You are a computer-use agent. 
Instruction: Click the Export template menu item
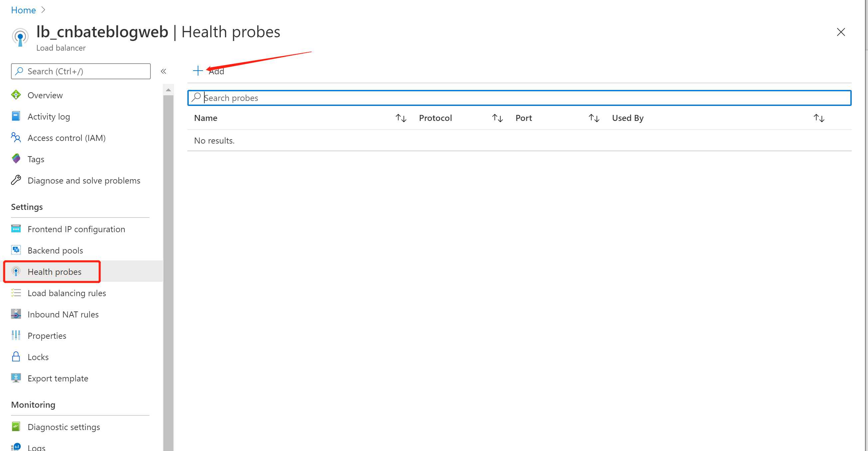coord(57,378)
